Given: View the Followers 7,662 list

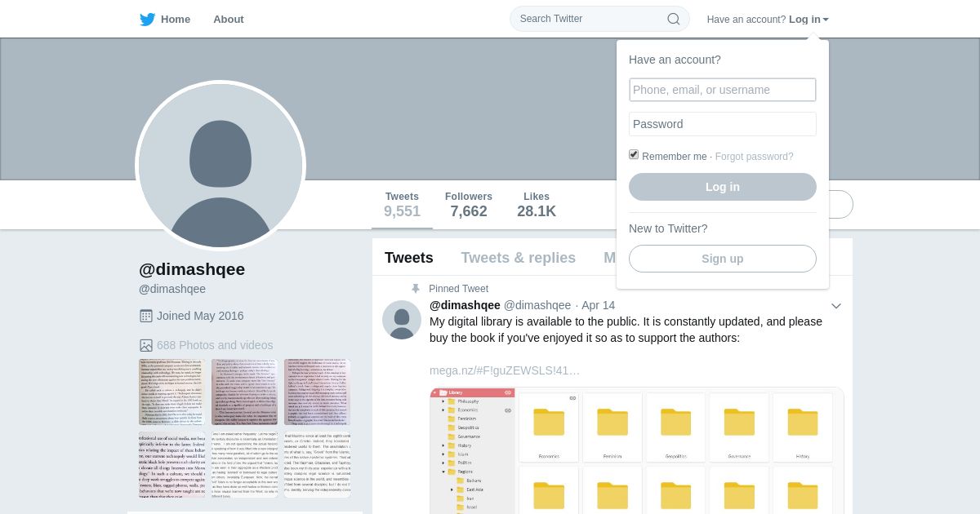Looking at the screenshot, I should 469,206.
